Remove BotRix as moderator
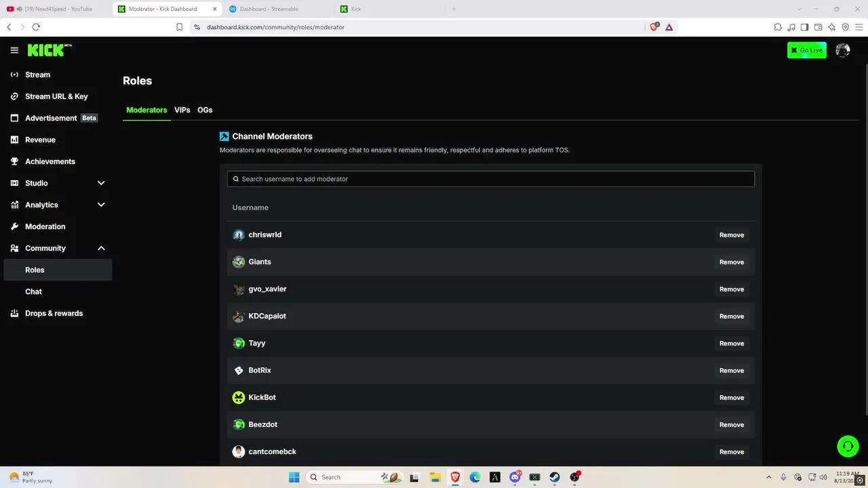Screen dimensions: 868x488 (x=732, y=371)
